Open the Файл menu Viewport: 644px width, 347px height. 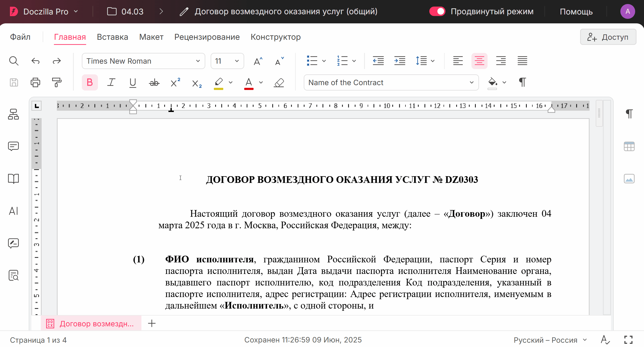tap(20, 37)
